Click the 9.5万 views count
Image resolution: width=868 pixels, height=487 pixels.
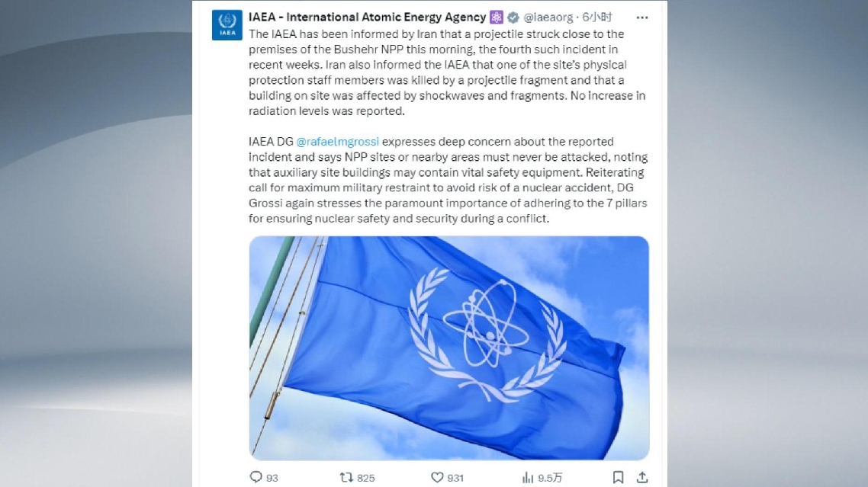click(550, 478)
